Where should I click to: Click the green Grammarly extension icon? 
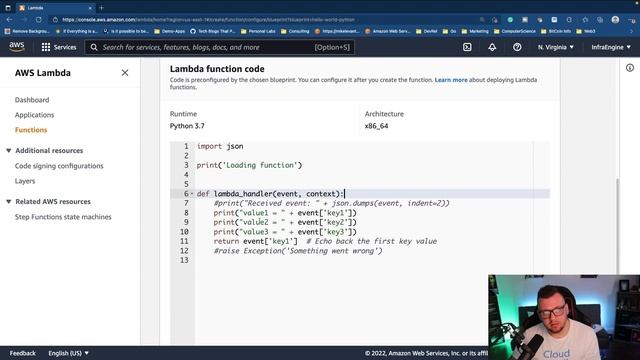pos(510,20)
